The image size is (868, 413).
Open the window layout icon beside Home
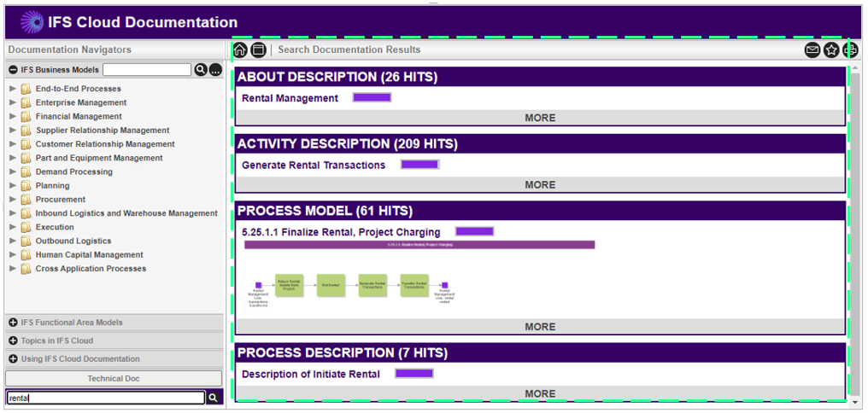259,49
